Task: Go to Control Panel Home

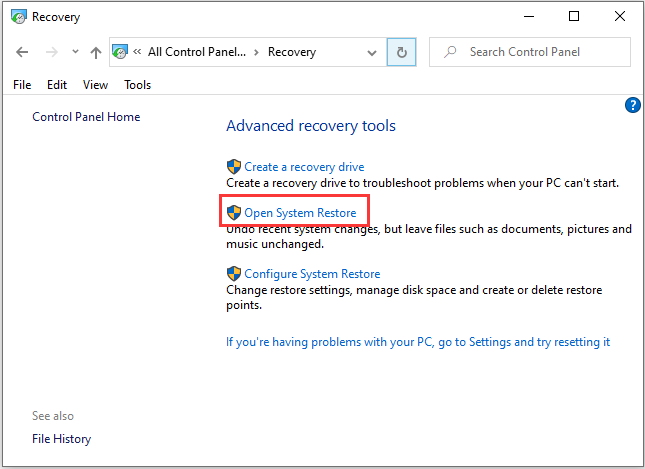Action: tap(86, 117)
